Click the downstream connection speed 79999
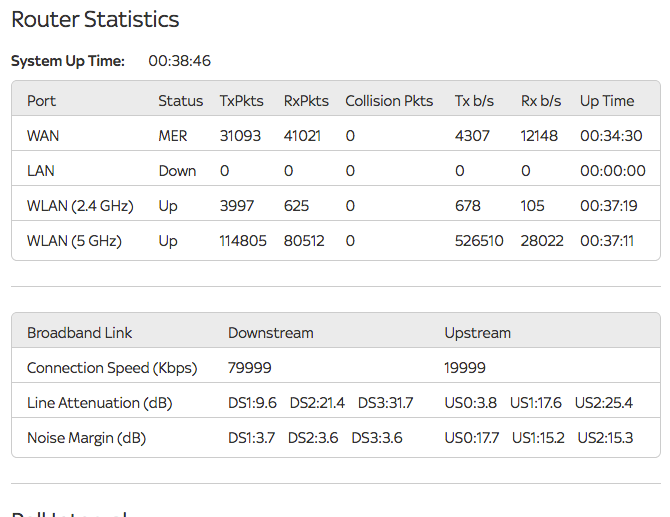The height and width of the screenshot is (517, 670). (250, 368)
